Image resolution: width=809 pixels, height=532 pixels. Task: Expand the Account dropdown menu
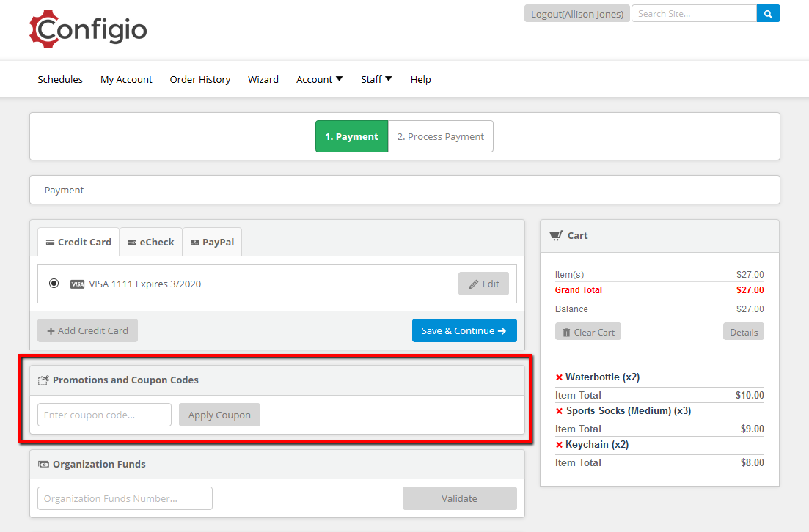pyautogui.click(x=319, y=79)
